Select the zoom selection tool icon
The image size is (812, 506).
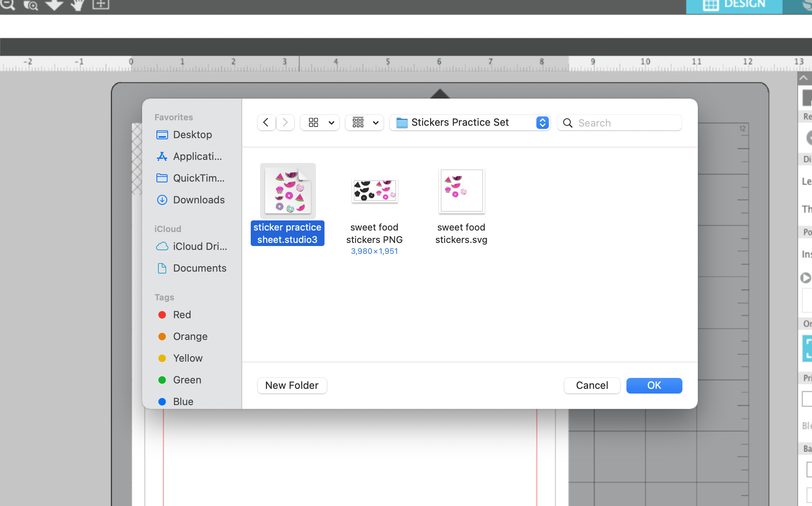point(31,5)
